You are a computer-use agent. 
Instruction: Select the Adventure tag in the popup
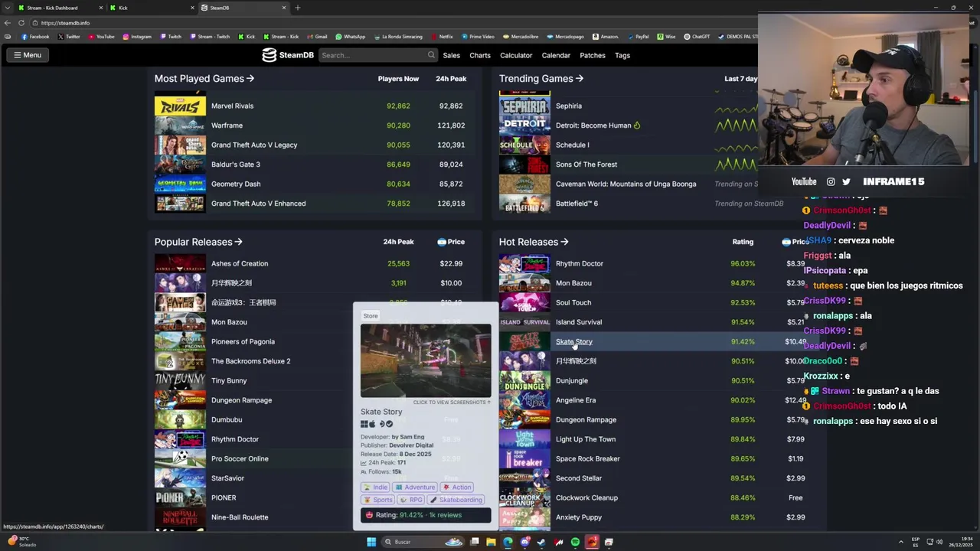click(415, 487)
